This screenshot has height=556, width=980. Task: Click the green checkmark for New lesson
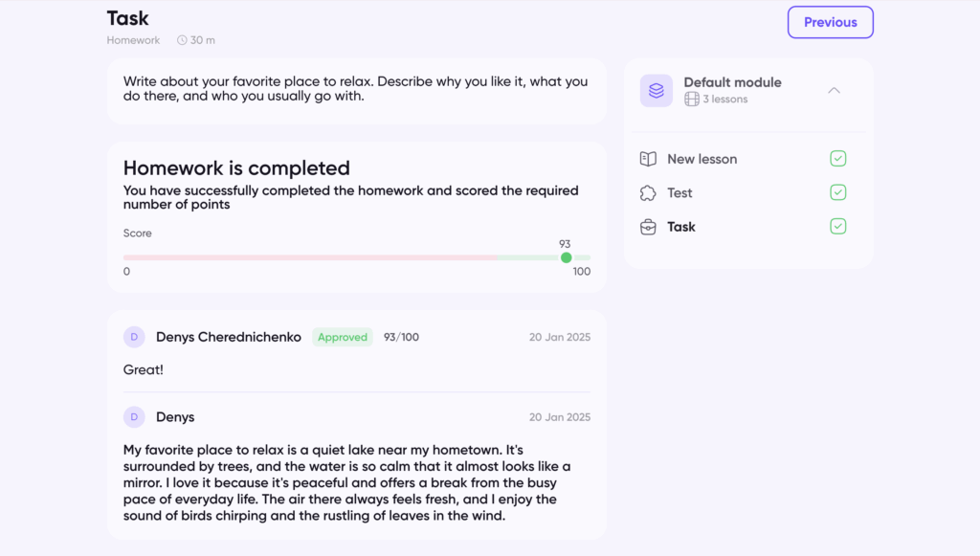point(838,159)
